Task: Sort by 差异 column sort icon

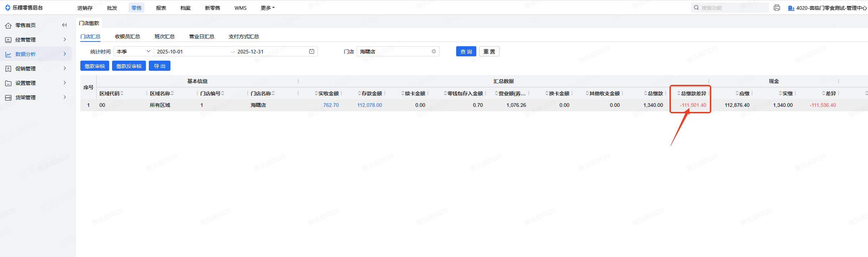Action: 824,93
